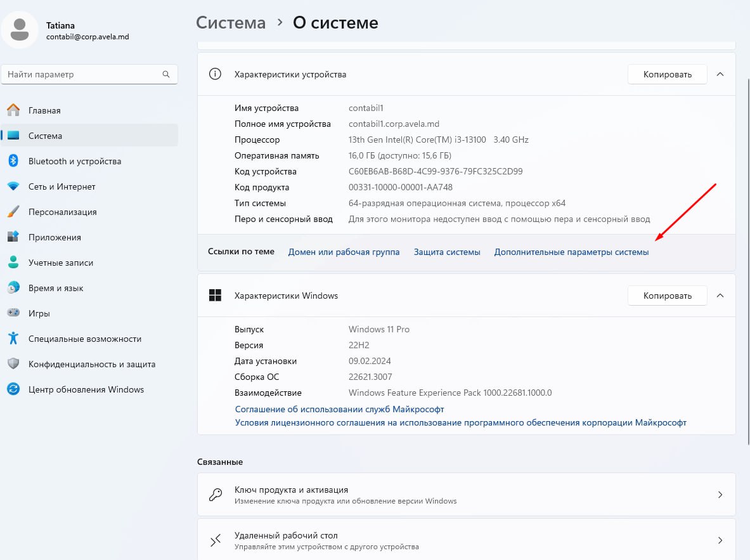Click the device ID value C60EB6AB-B68D-4C99-9376-79FC325C2D99
750x560 pixels.
click(x=436, y=171)
